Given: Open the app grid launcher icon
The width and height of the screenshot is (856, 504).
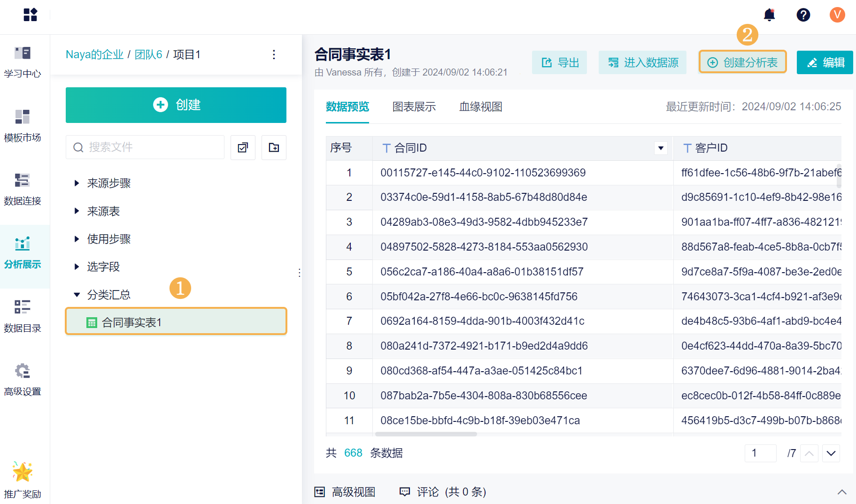Looking at the screenshot, I should 30,15.
